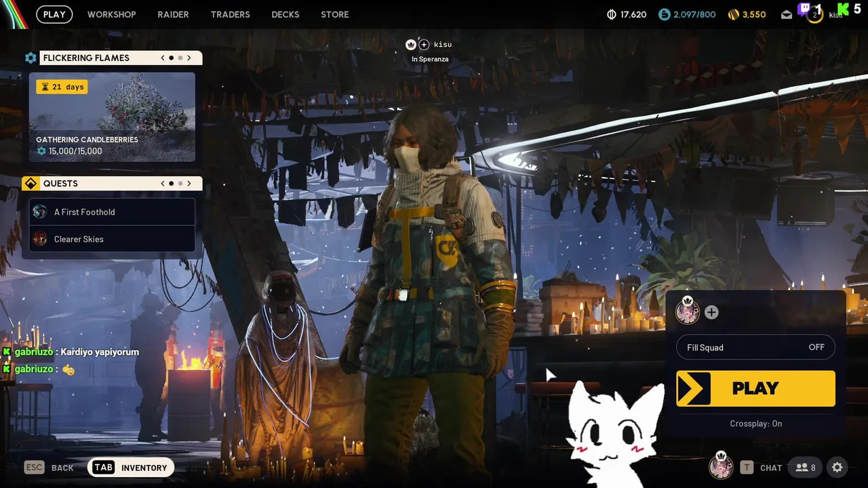This screenshot has width=868, height=488.
Task: Visit the STORE tab
Action: tap(335, 14)
